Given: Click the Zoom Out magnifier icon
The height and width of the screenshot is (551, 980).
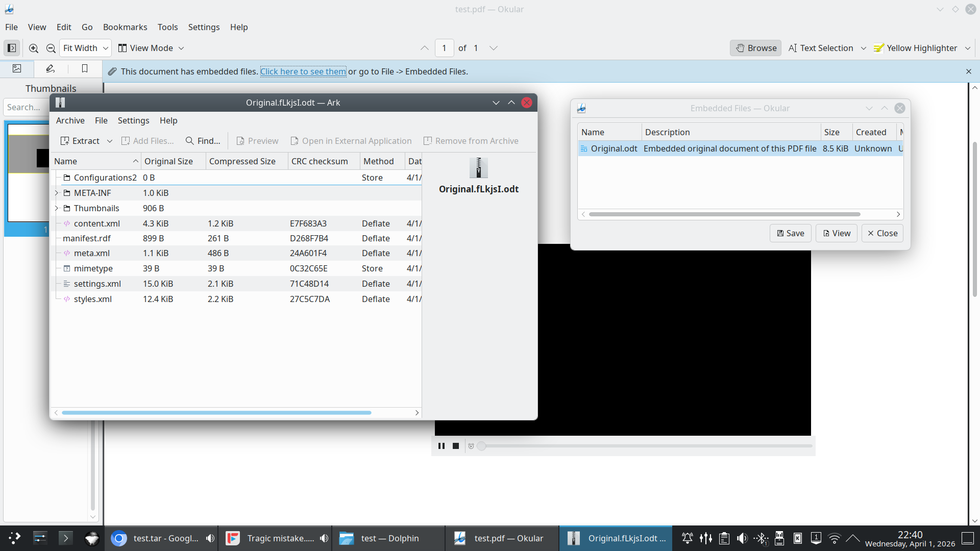Looking at the screenshot, I should coord(51,48).
